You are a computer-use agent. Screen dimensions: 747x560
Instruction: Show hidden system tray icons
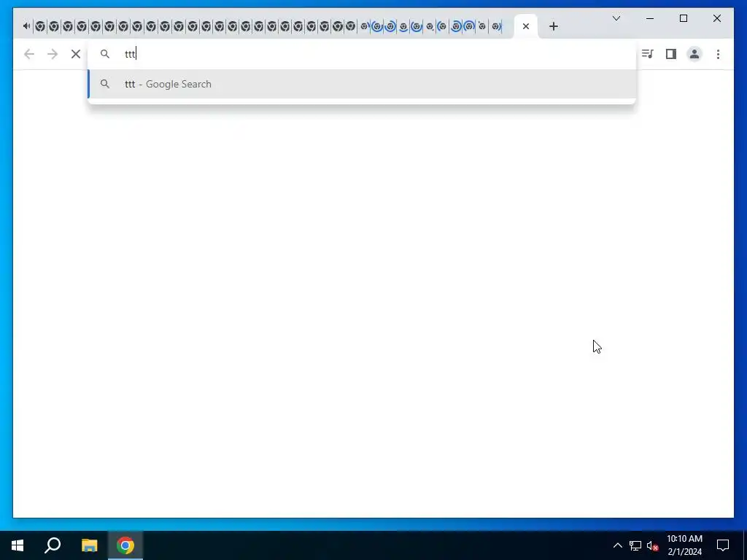pos(617,545)
